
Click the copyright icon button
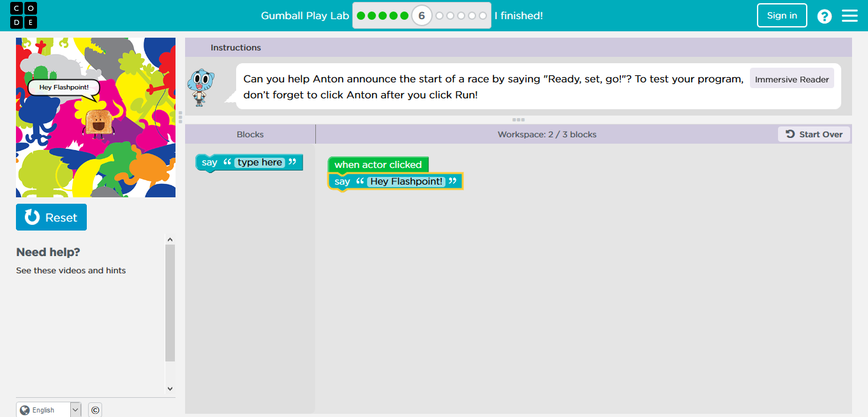[95, 410]
